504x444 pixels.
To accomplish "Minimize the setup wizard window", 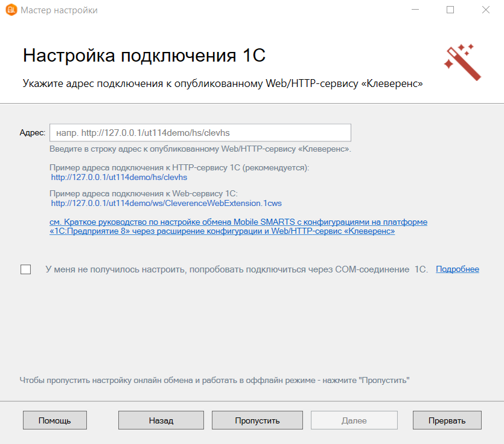I will coord(415,10).
